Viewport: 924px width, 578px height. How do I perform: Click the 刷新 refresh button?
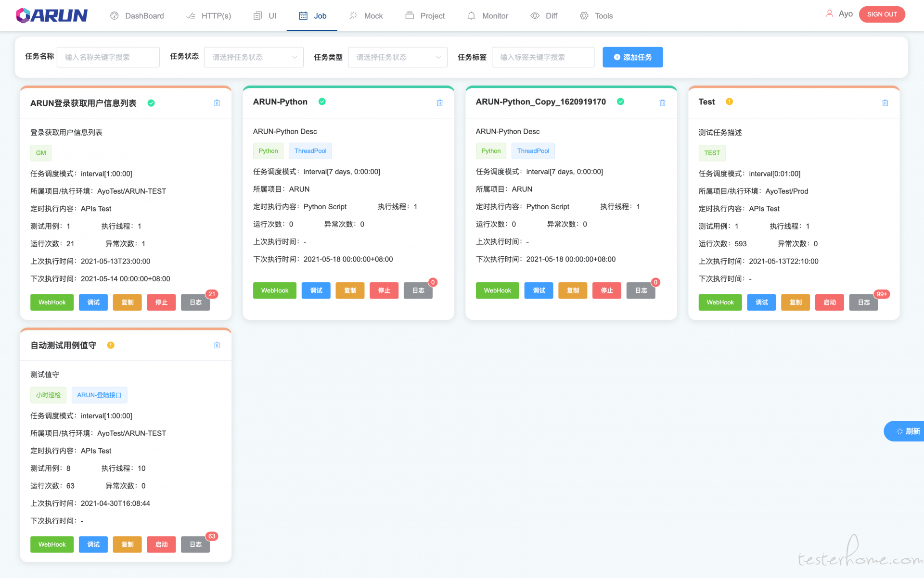(x=904, y=431)
